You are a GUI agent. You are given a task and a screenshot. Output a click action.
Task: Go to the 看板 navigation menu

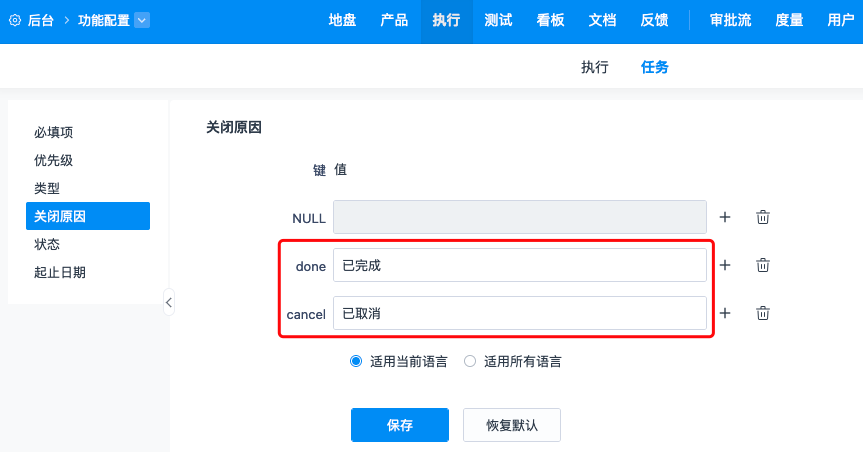[x=550, y=20]
